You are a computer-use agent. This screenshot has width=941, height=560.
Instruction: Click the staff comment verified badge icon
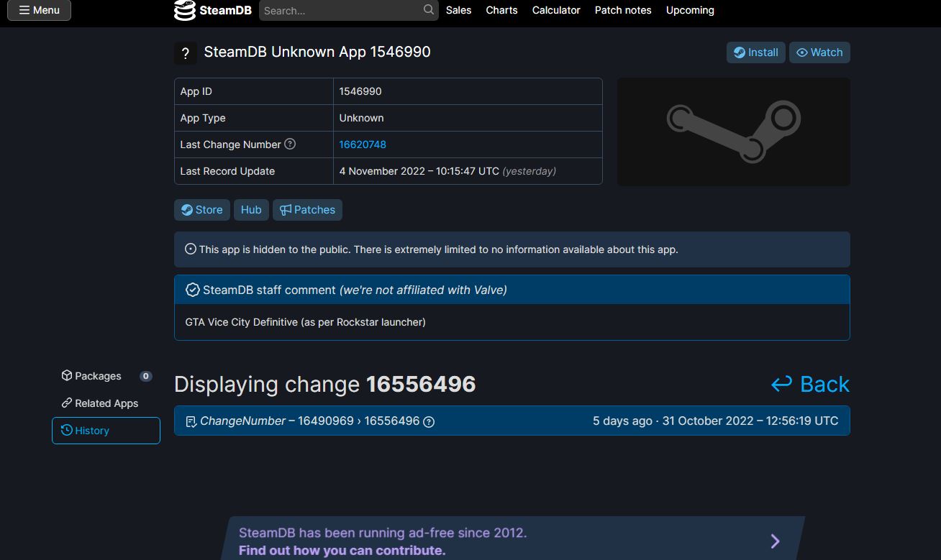[x=192, y=290]
